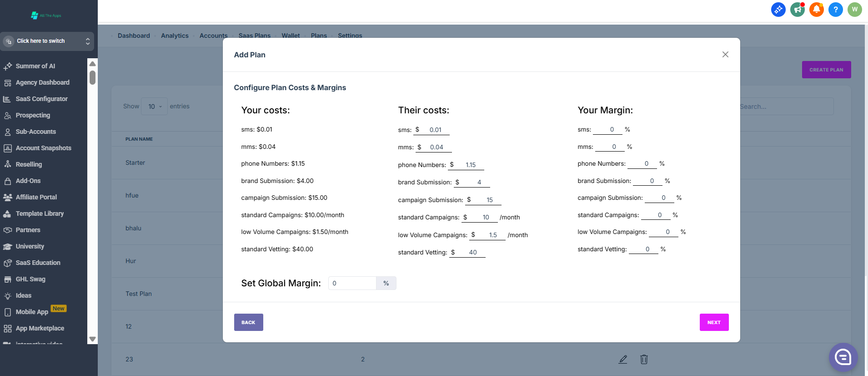Image resolution: width=868 pixels, height=376 pixels.
Task: Click the App Marketplace grid icon
Action: [8, 328]
